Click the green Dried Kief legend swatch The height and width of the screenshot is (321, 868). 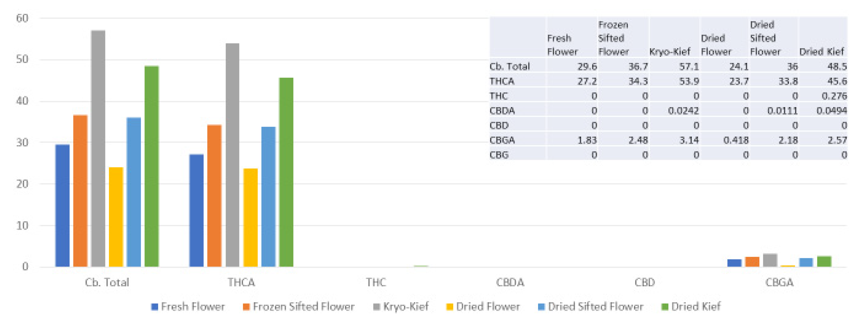pyautogui.click(x=664, y=307)
